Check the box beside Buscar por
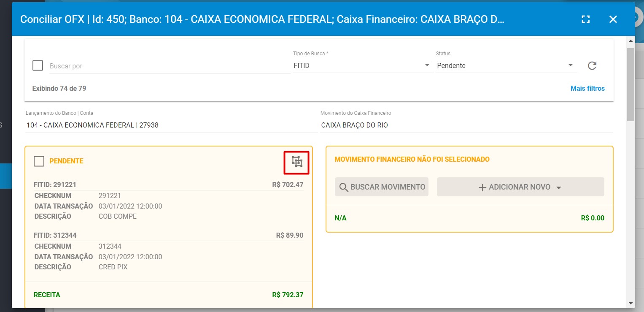The image size is (644, 312). (x=38, y=65)
